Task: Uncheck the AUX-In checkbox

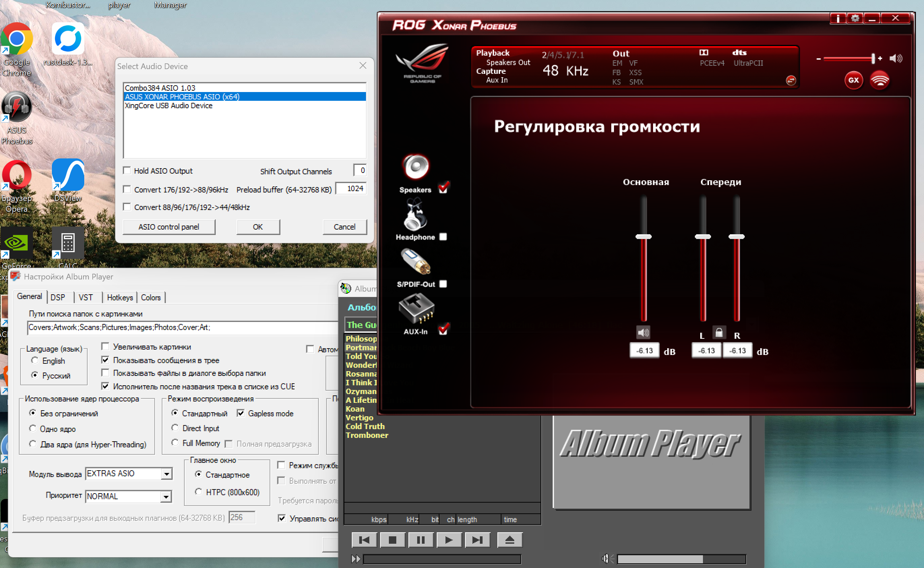Action: tap(443, 329)
